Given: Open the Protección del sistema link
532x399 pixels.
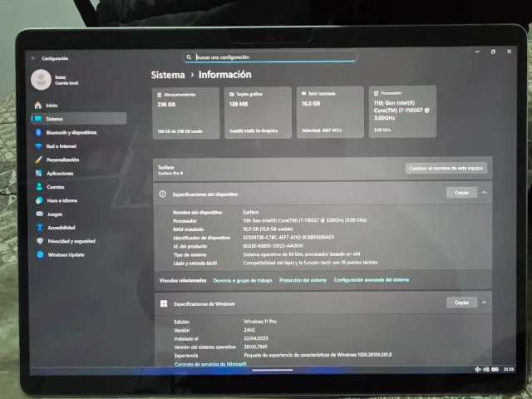Looking at the screenshot, I should pyautogui.click(x=303, y=280).
